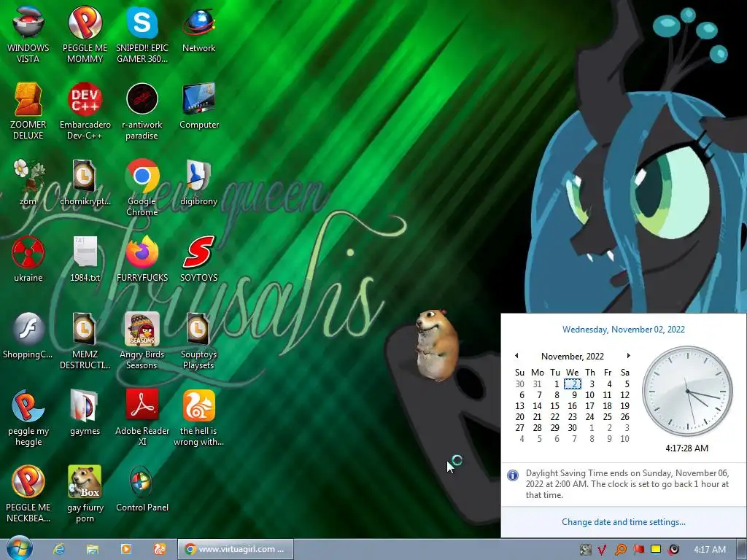The height and width of the screenshot is (560, 747).
Task: Select the ZOOMER DELUXE icon
Action: click(x=28, y=111)
